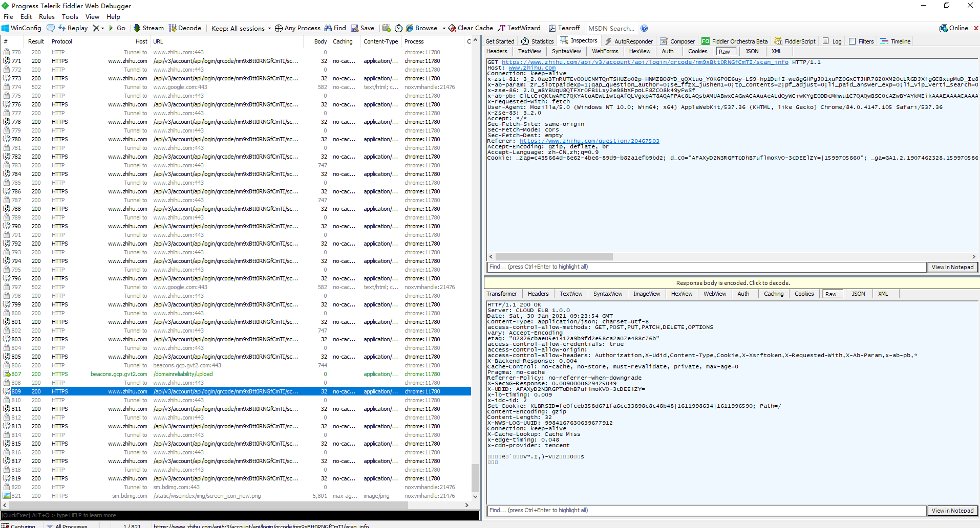Image resolution: width=980 pixels, height=528 pixels.
Task: Click the Go resume button
Action: 117,28
